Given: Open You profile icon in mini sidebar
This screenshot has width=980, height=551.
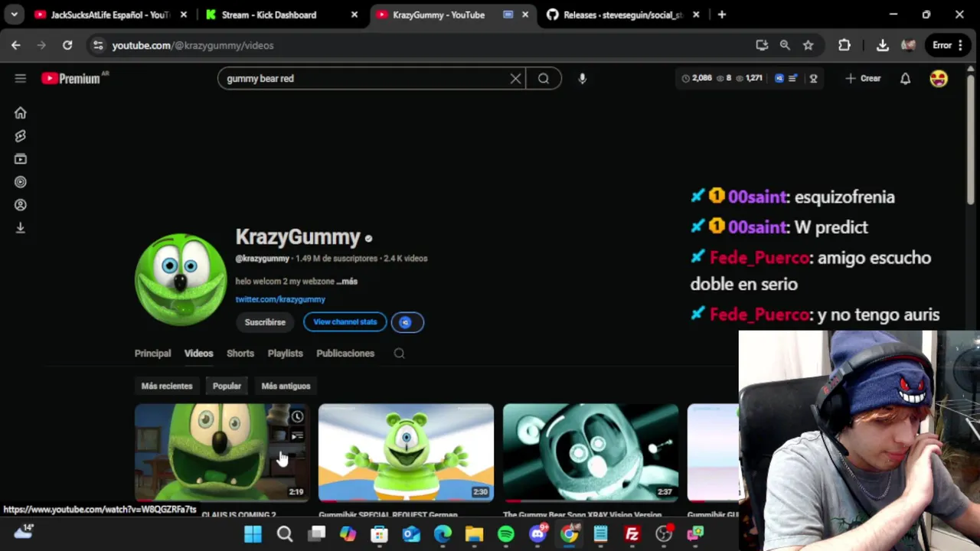Looking at the screenshot, I should pos(21,205).
